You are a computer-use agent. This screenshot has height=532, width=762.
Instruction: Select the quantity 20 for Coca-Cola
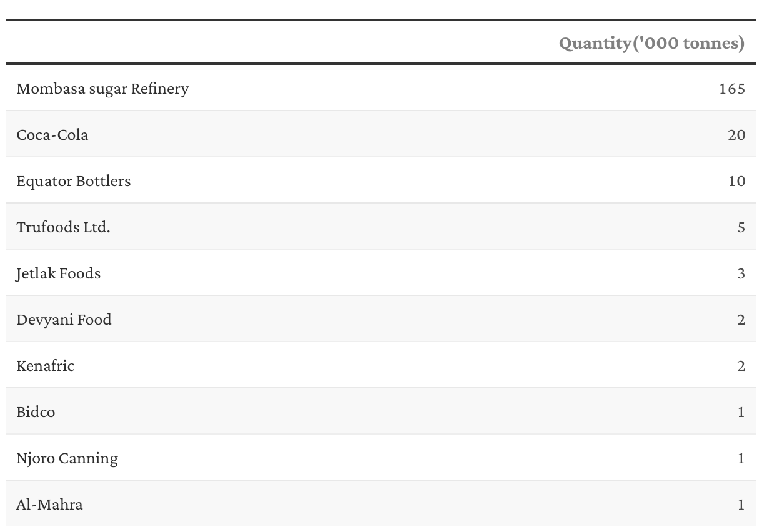(736, 135)
